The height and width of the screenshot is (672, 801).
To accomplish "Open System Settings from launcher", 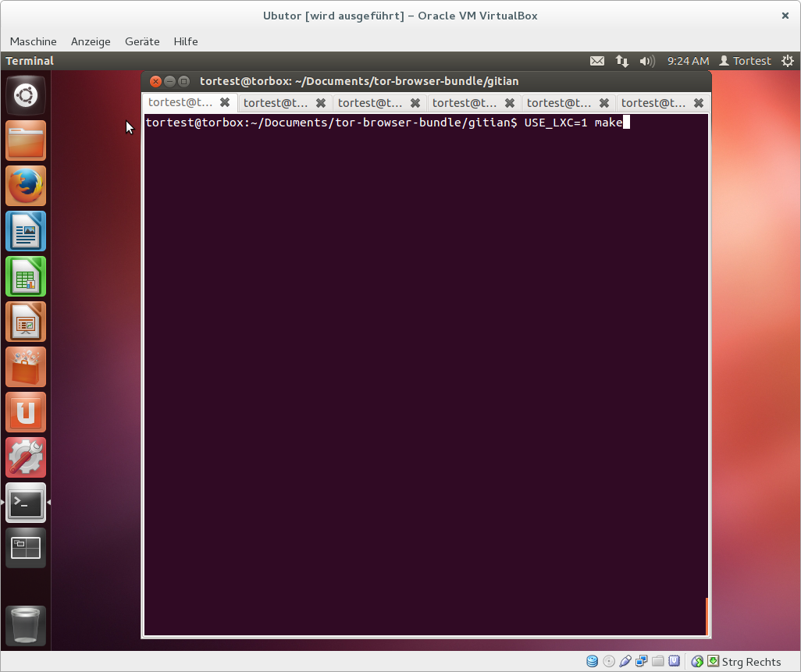I will [26, 457].
